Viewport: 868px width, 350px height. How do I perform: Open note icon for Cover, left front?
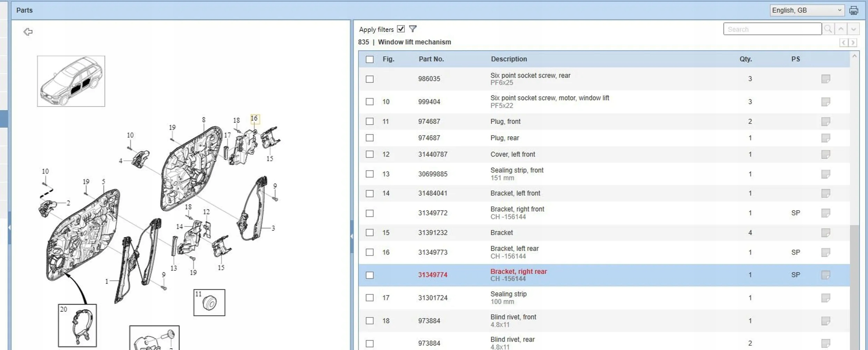point(826,154)
